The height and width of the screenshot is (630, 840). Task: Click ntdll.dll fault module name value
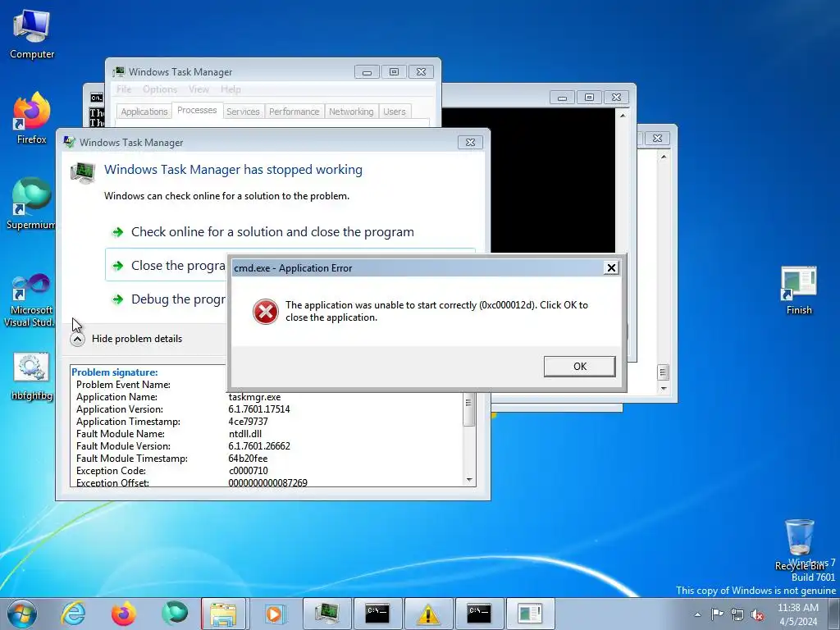[x=244, y=434]
